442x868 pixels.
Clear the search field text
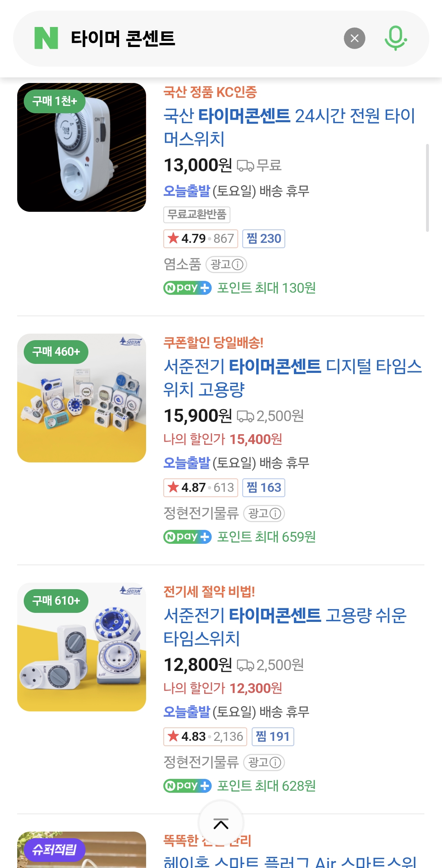click(354, 38)
